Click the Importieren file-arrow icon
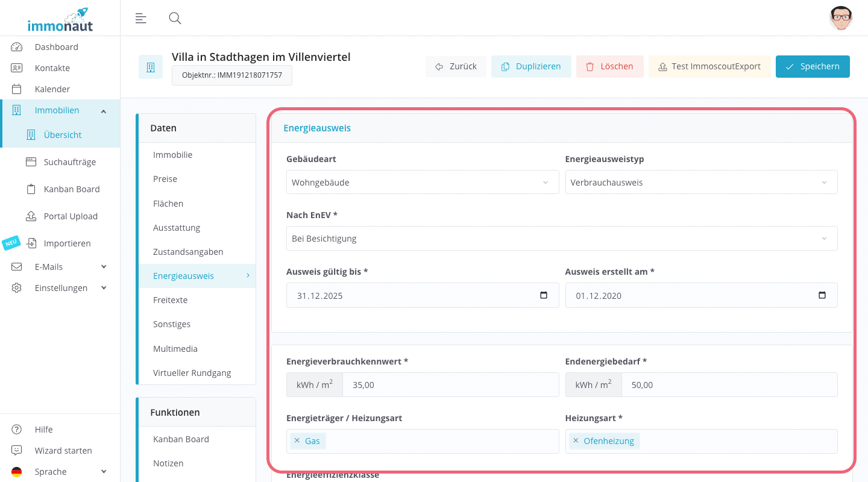This screenshot has height=482, width=868. click(31, 243)
